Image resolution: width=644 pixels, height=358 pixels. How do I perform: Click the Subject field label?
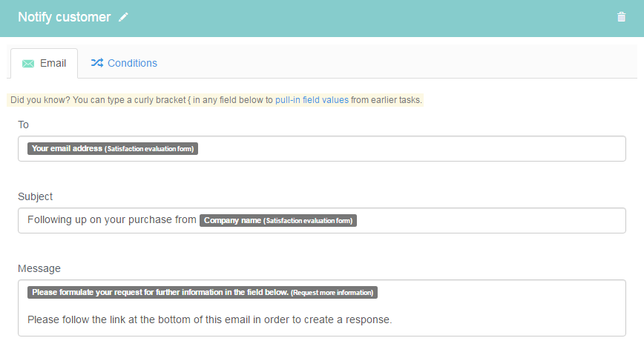pos(36,197)
